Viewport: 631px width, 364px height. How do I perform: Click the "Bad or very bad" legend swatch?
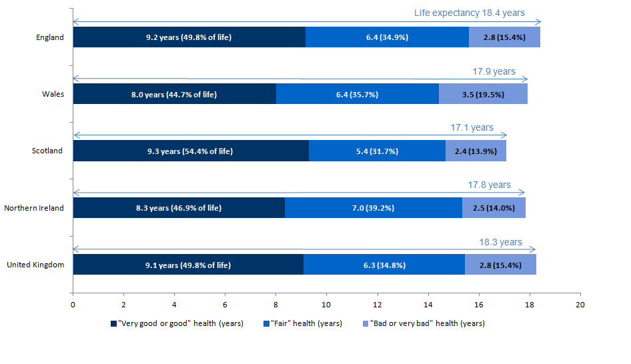tap(364, 324)
